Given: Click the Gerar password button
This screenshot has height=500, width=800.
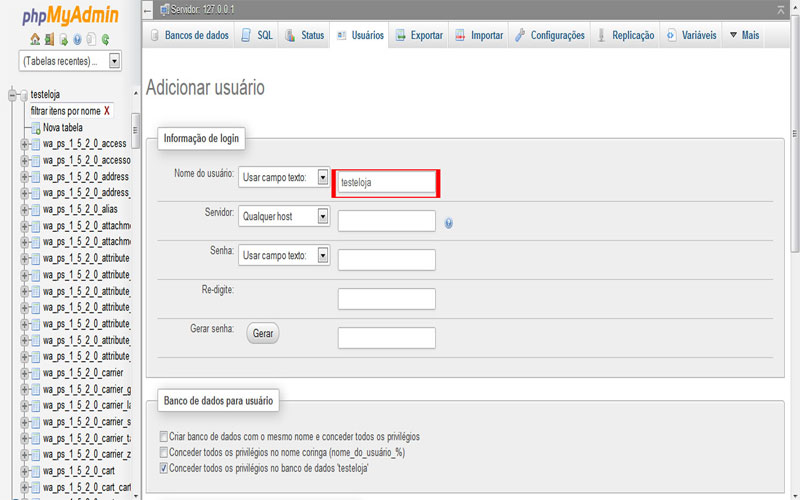Looking at the screenshot, I should [263, 333].
